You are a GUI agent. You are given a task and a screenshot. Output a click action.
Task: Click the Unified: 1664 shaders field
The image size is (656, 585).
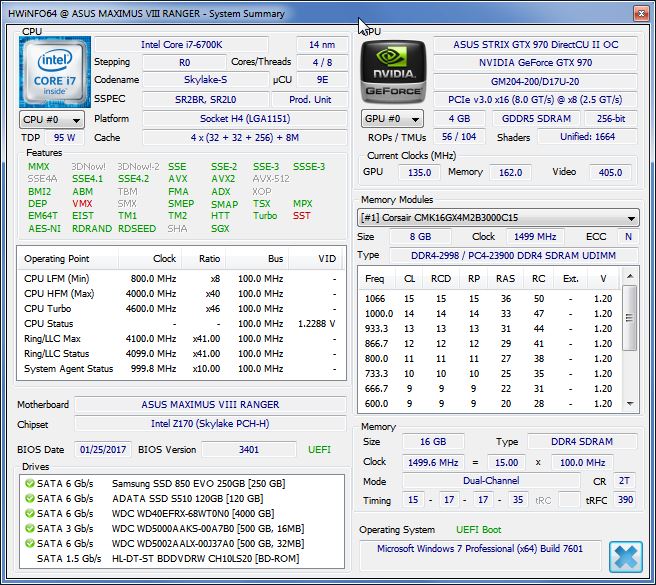(587, 136)
